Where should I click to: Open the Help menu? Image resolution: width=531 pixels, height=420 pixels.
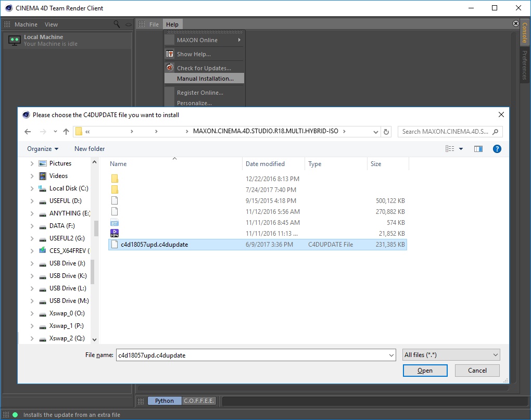coord(172,24)
